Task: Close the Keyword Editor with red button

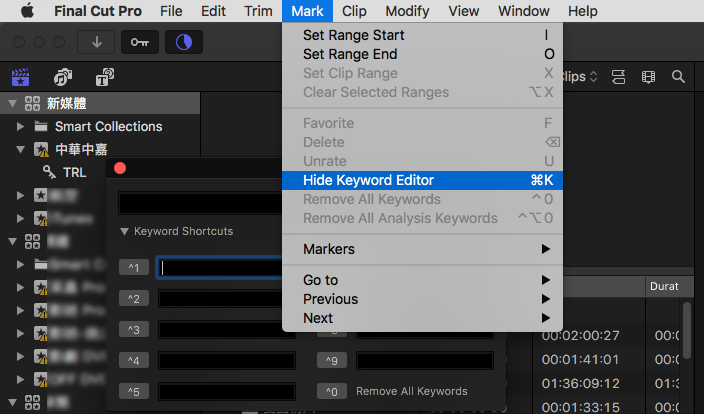Action: pos(120,168)
